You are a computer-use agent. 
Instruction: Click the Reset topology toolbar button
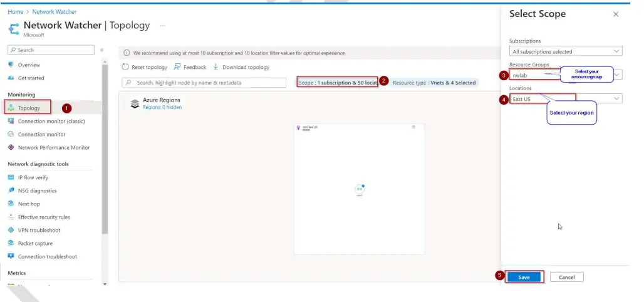145,67
